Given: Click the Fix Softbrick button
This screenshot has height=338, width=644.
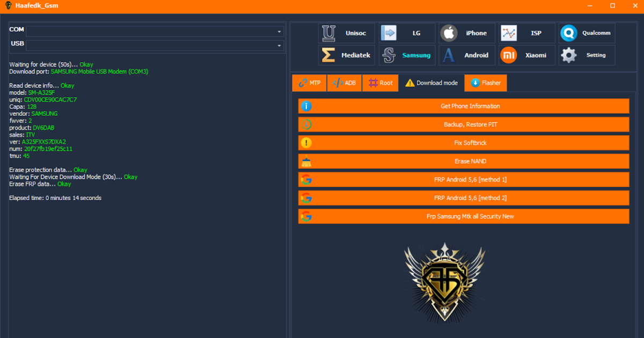Looking at the screenshot, I should [x=464, y=143].
